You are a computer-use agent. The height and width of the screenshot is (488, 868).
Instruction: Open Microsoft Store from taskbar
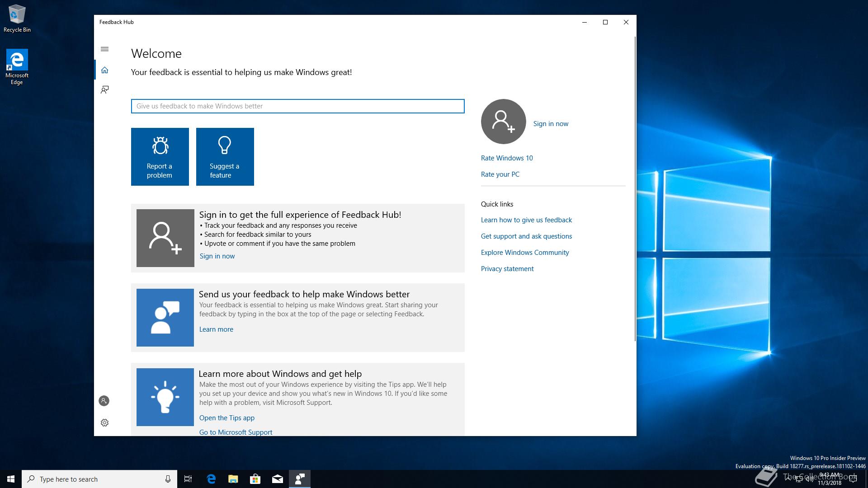[x=255, y=479]
